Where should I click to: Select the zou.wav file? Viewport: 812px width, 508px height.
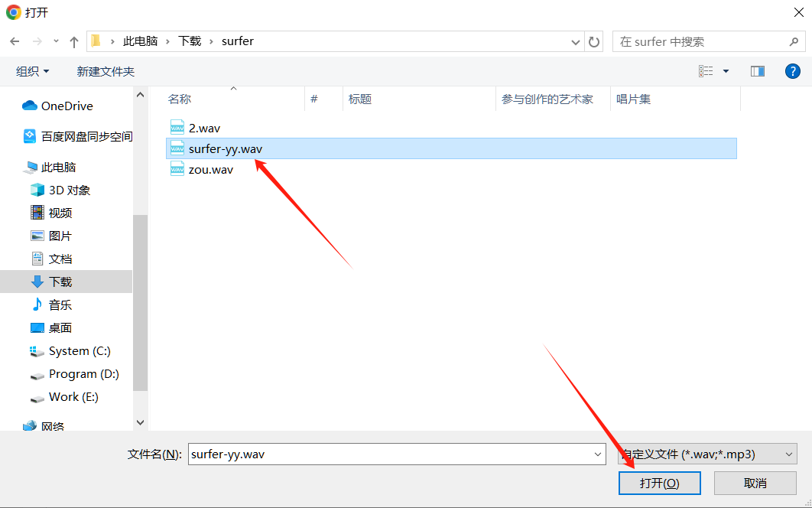[210, 169]
